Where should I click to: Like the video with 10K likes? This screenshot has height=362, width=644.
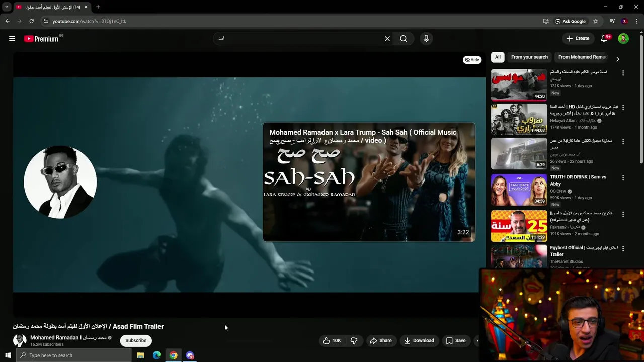pyautogui.click(x=332, y=340)
